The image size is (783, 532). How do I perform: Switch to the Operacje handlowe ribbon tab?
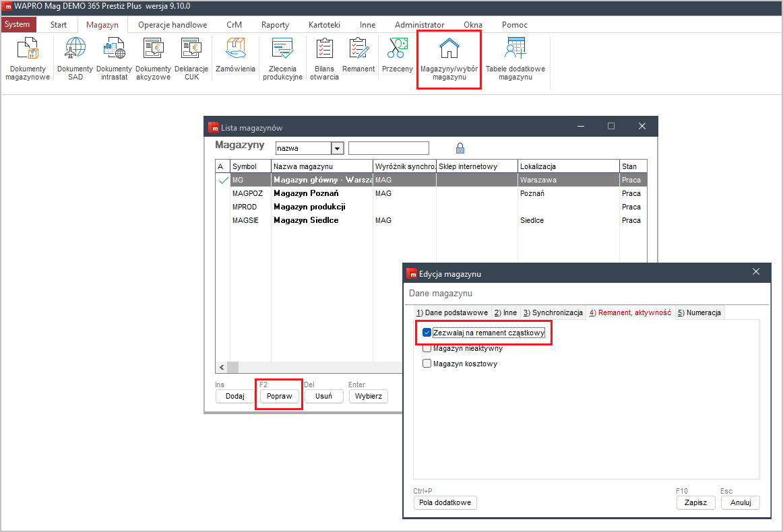(x=173, y=25)
